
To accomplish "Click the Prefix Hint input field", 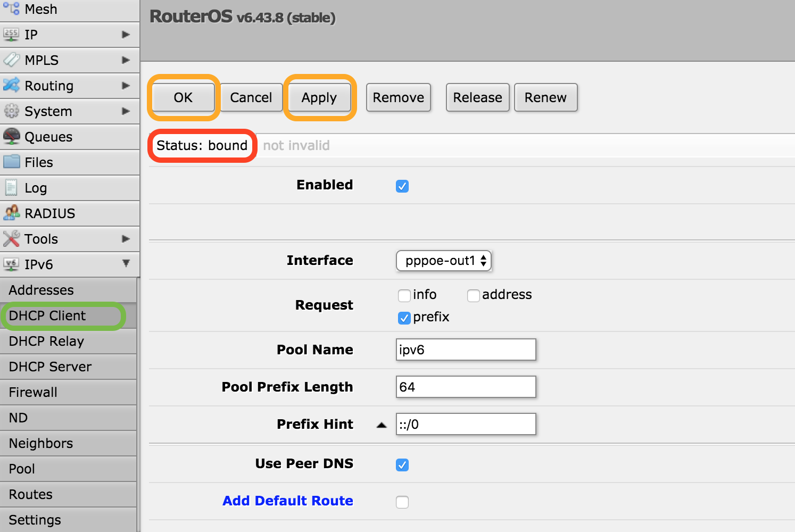I will point(466,424).
